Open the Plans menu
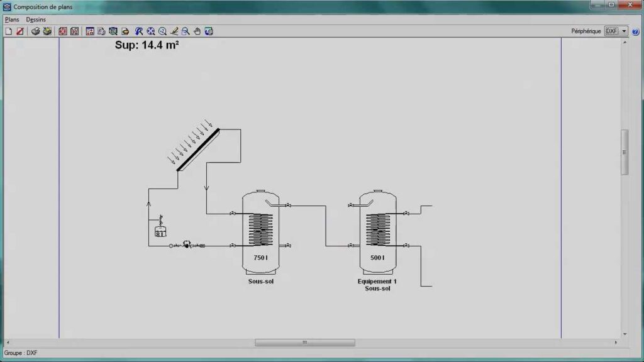 pos(12,19)
